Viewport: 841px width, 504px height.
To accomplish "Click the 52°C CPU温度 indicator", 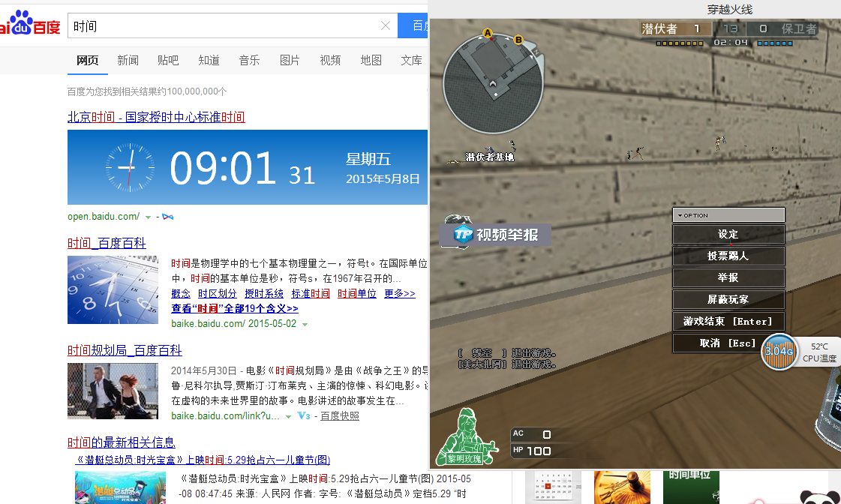I will click(819, 352).
